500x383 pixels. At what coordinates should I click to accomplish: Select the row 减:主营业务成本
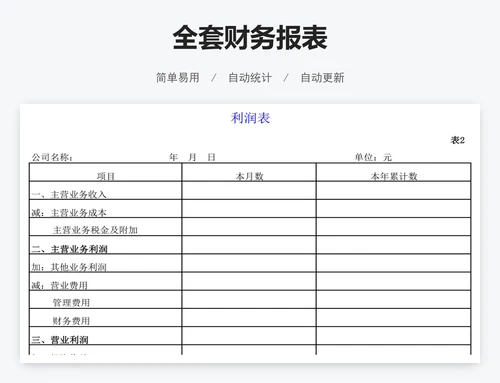pyautogui.click(x=250, y=209)
